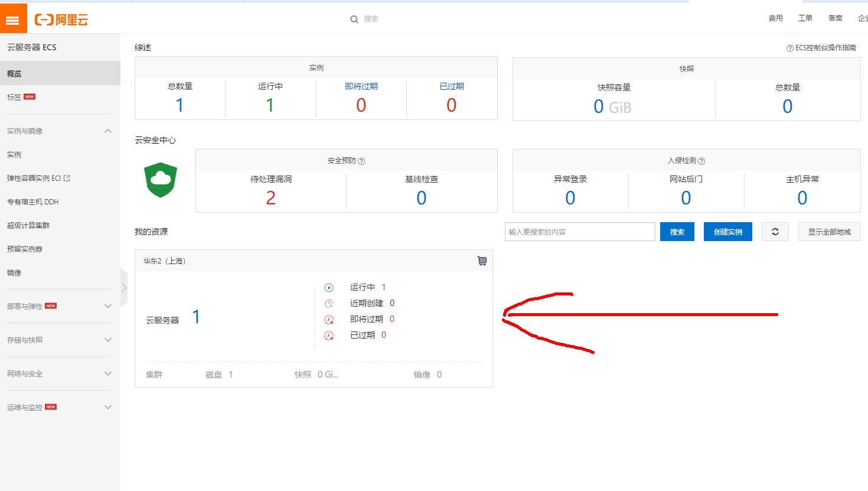Image resolution: width=868 pixels, height=491 pixels.
Task: Click the 网站后门 count
Action: (x=686, y=198)
